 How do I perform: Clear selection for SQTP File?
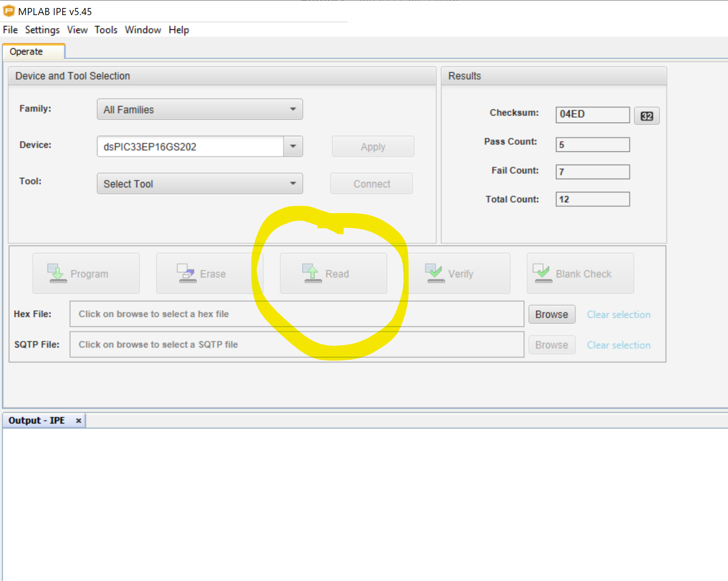(619, 345)
